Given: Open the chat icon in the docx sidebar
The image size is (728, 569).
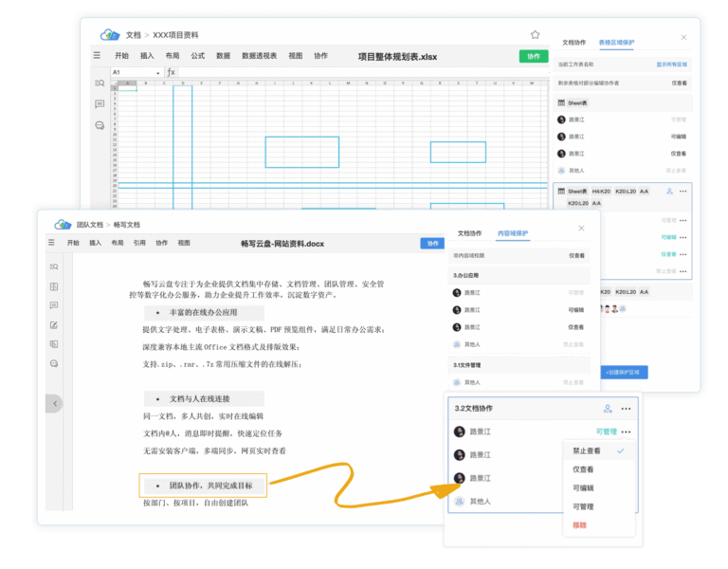Looking at the screenshot, I should (x=54, y=363).
